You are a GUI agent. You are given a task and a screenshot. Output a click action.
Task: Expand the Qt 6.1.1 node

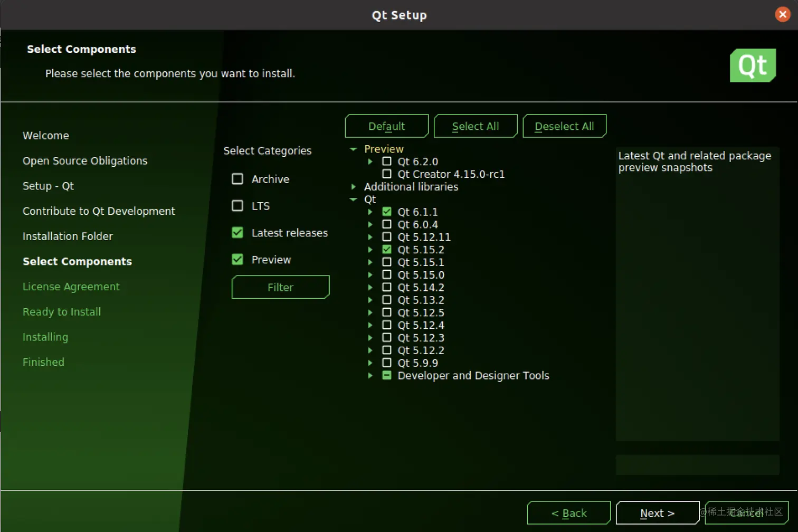coord(370,212)
